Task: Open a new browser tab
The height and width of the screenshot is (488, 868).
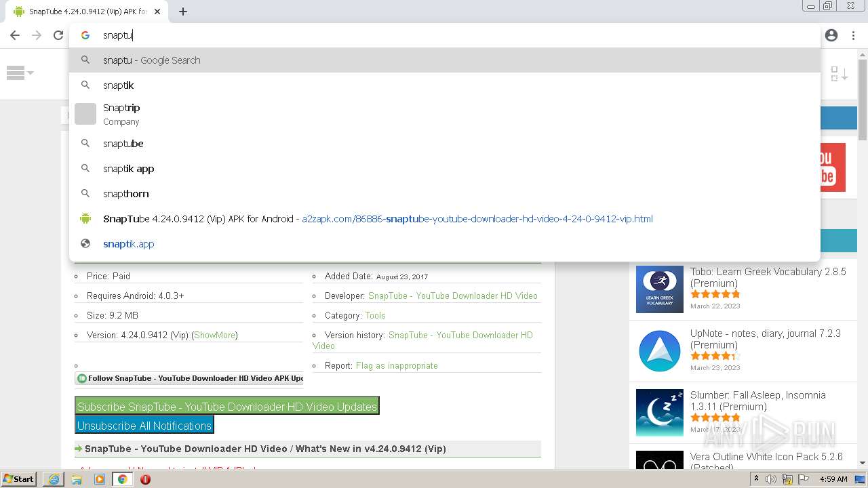Action: point(183,12)
